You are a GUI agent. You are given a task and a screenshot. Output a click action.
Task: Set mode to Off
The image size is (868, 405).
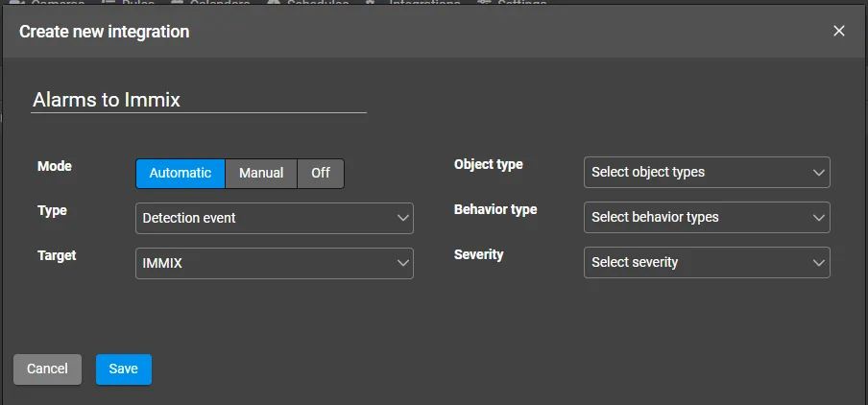coord(321,173)
